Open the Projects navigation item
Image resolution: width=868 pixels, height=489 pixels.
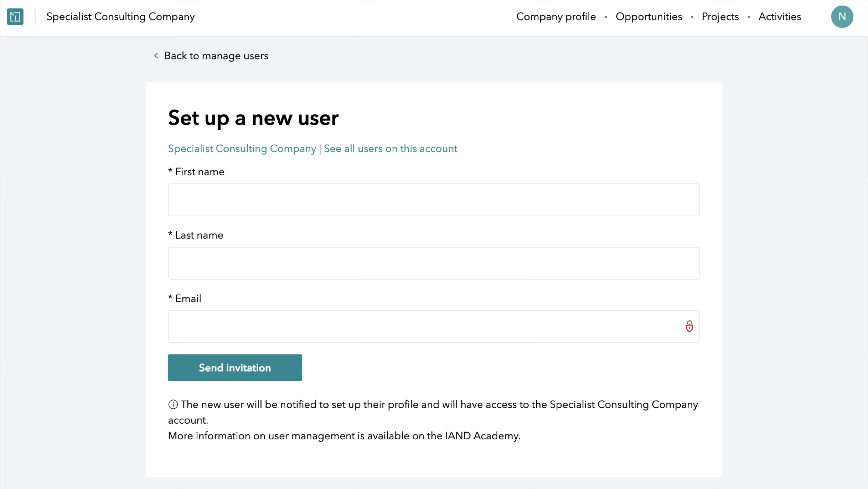[720, 17]
